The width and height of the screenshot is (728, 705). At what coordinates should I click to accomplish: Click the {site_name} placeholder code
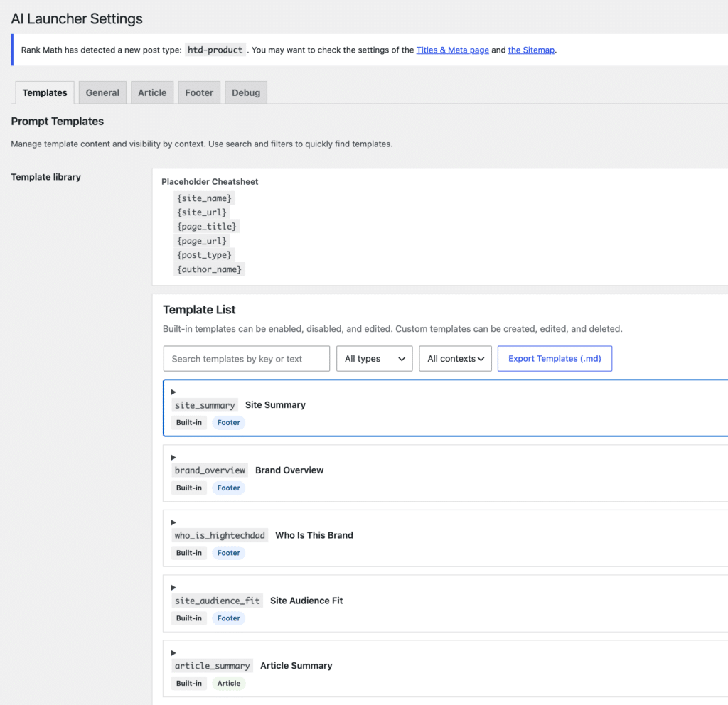tap(204, 198)
